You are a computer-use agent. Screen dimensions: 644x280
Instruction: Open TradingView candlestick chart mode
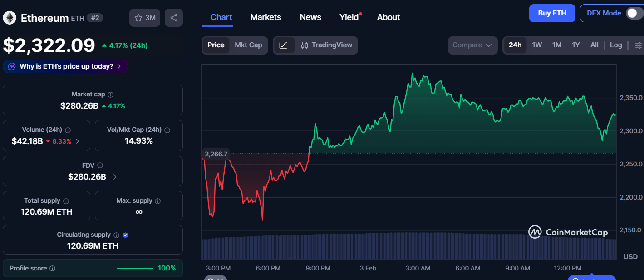click(326, 45)
